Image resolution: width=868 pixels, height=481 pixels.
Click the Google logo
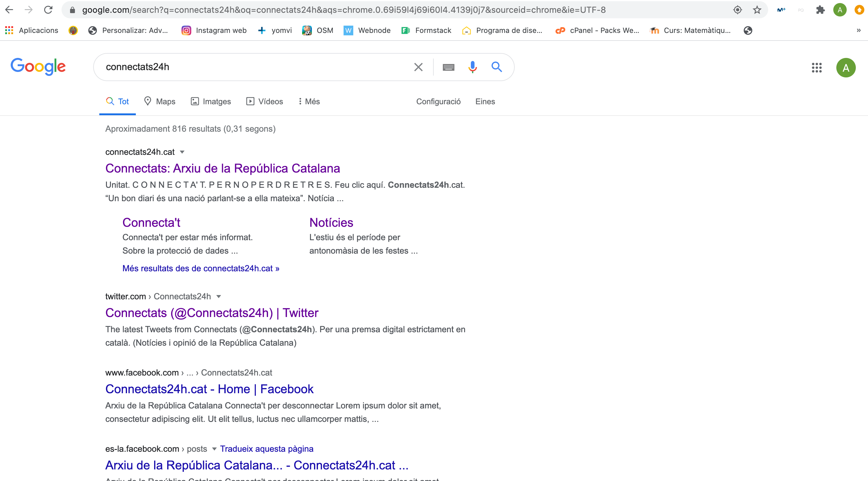[x=38, y=66]
